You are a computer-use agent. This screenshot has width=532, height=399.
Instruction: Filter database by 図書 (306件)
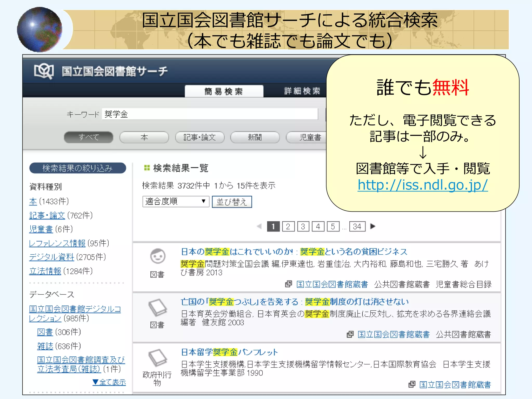point(45,332)
